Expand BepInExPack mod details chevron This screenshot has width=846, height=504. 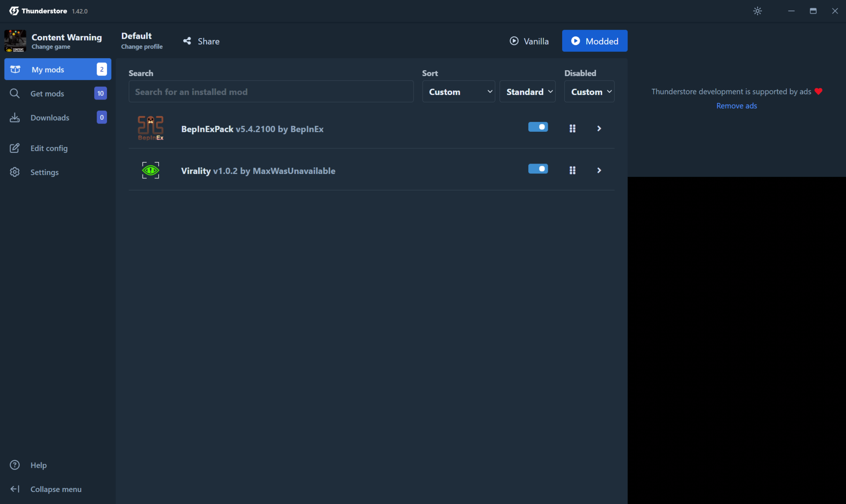pos(599,128)
